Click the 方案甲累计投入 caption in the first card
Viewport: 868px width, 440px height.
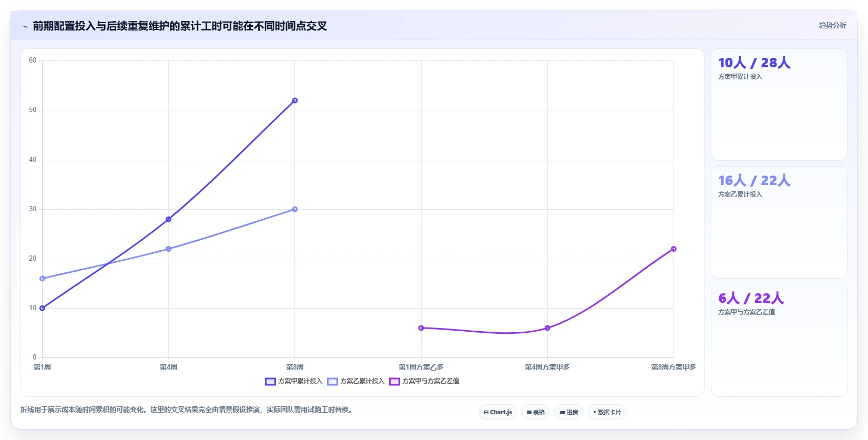tap(740, 77)
